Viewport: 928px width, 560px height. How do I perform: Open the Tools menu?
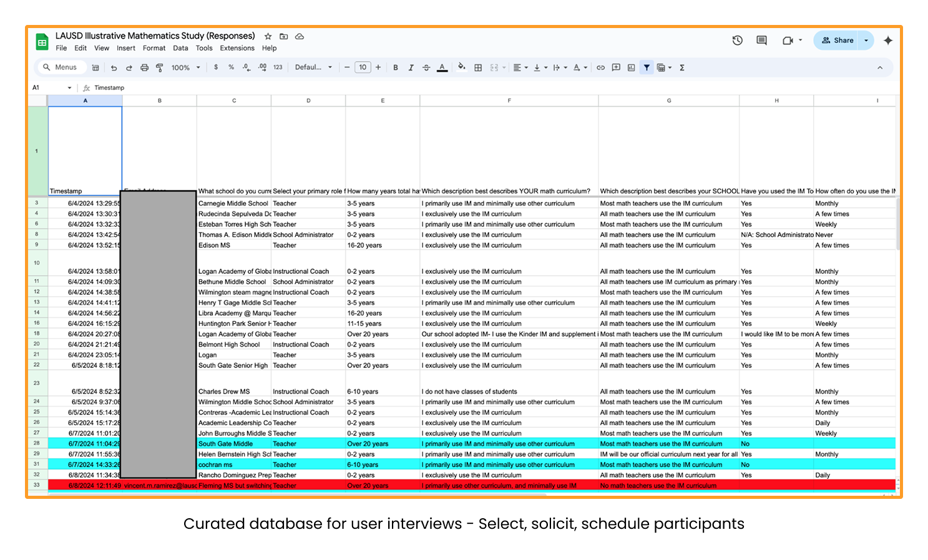pyautogui.click(x=204, y=48)
